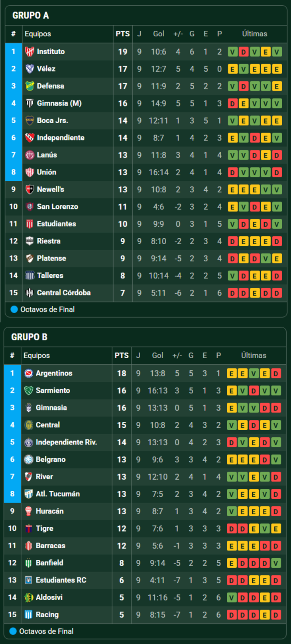Viewport: 291px width, 644px height.
Task: Click the Gol column header in Grupo A
Action: pos(159,34)
